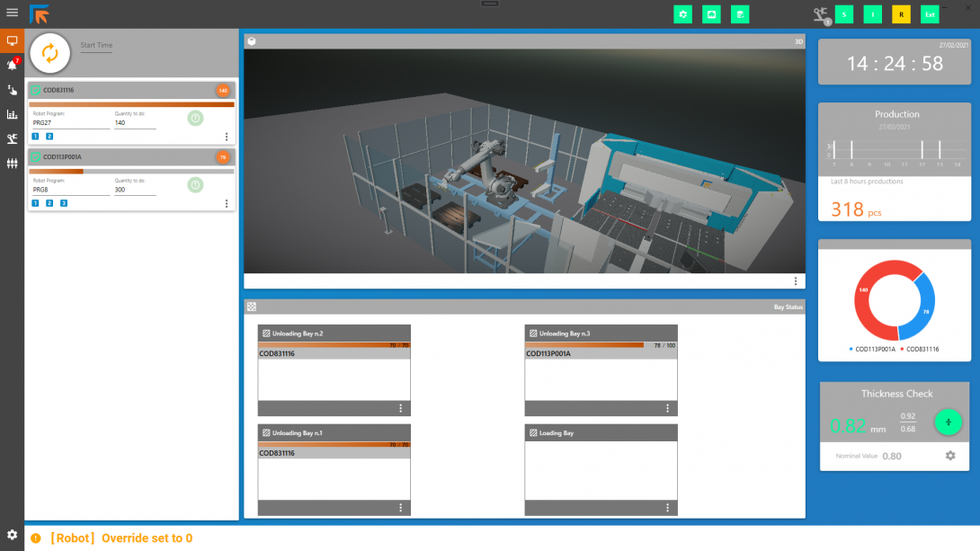This screenshot has height=551, width=980.
Task: Toggle the COD831116 job checkbox
Action: (36, 91)
